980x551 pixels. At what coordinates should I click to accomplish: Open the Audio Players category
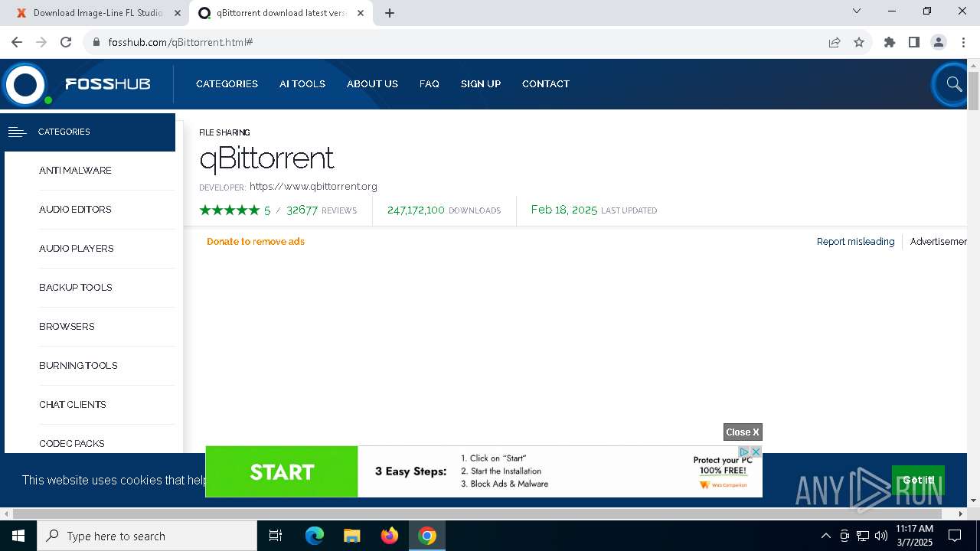coord(77,249)
